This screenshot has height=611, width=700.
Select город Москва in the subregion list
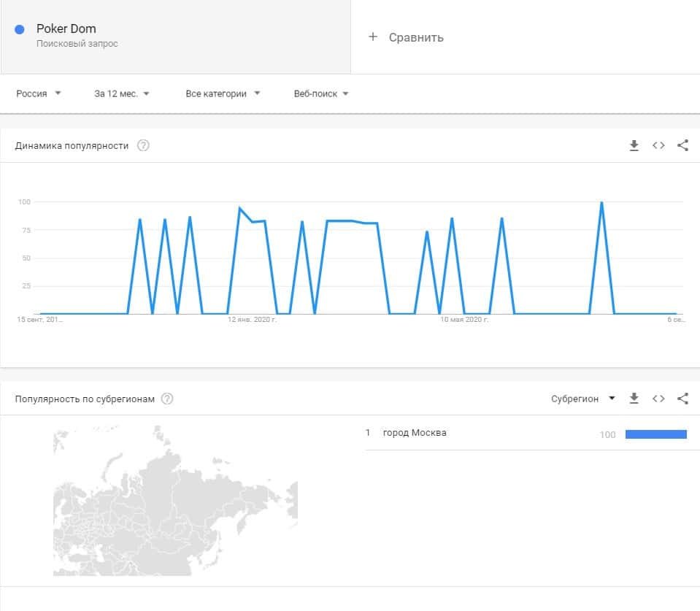coord(415,432)
